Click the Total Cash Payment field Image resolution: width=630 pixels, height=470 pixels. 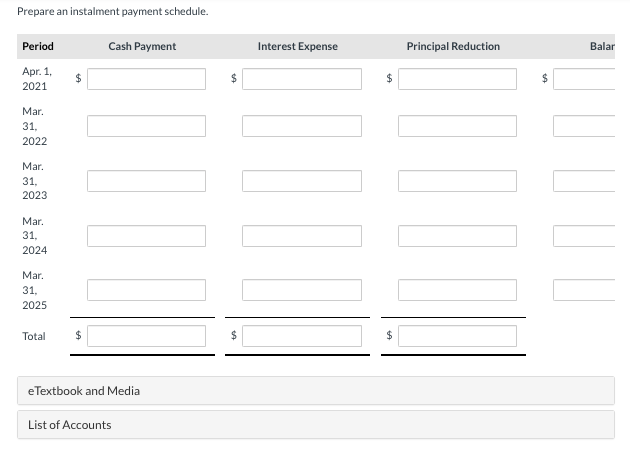tap(146, 336)
